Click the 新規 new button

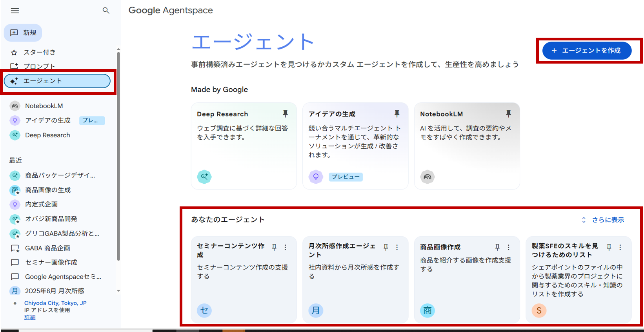click(x=23, y=33)
